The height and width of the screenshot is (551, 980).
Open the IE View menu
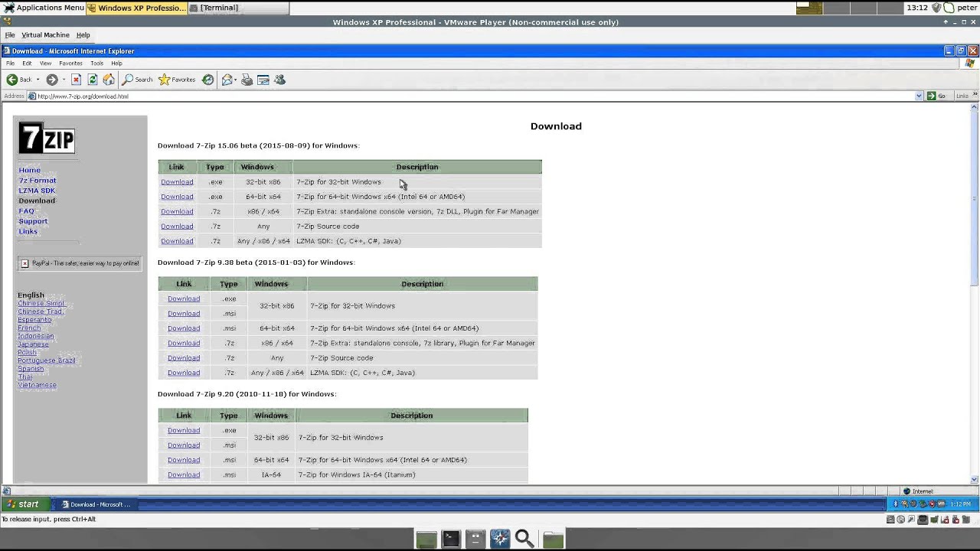coord(45,64)
